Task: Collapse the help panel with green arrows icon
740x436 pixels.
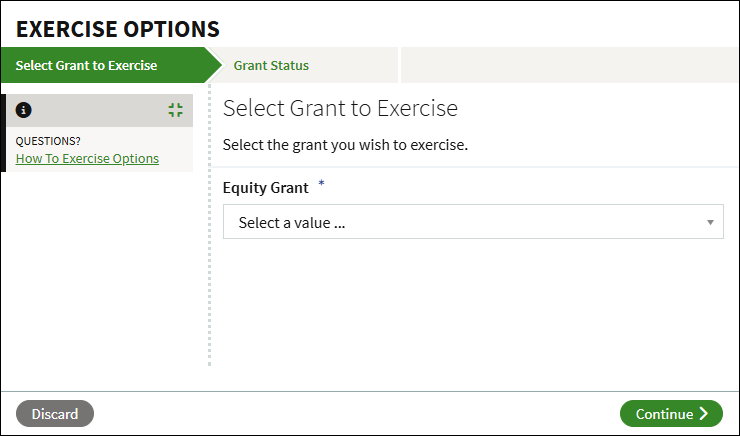Action: (x=176, y=110)
